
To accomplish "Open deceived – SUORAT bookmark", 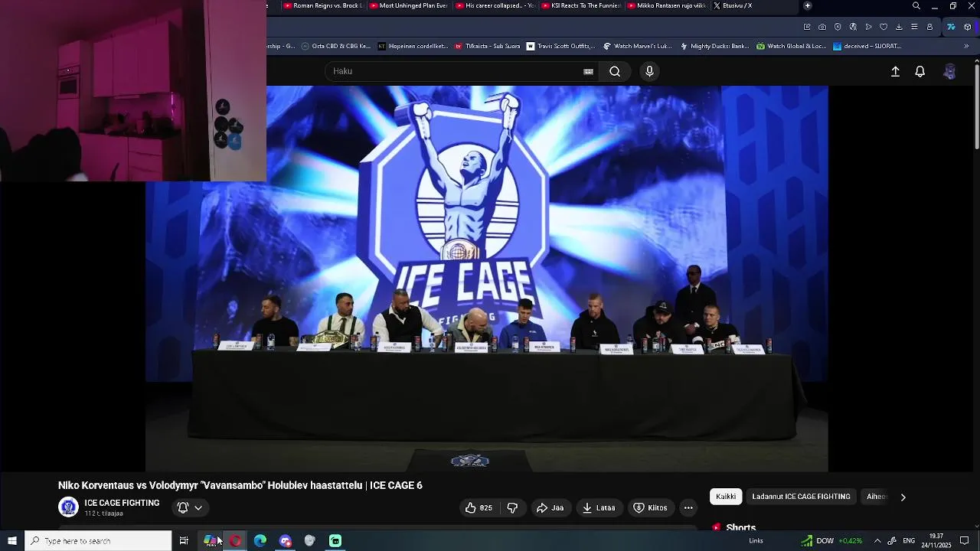I will [867, 46].
